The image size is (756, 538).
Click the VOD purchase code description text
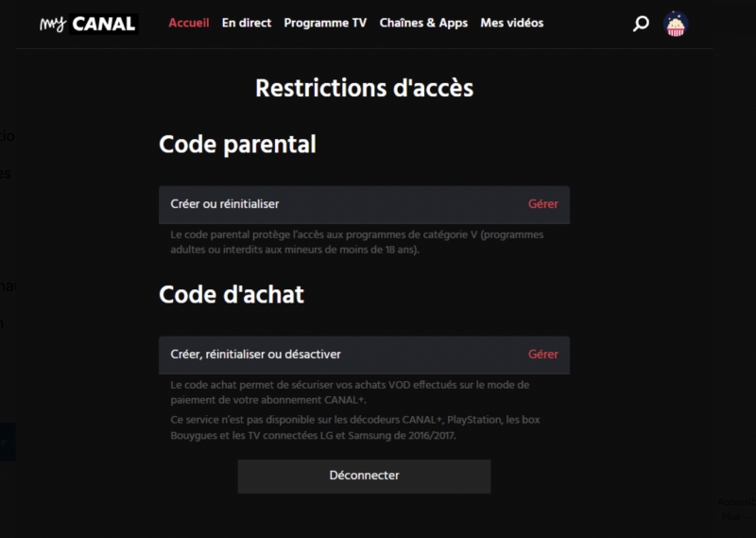pos(351,391)
